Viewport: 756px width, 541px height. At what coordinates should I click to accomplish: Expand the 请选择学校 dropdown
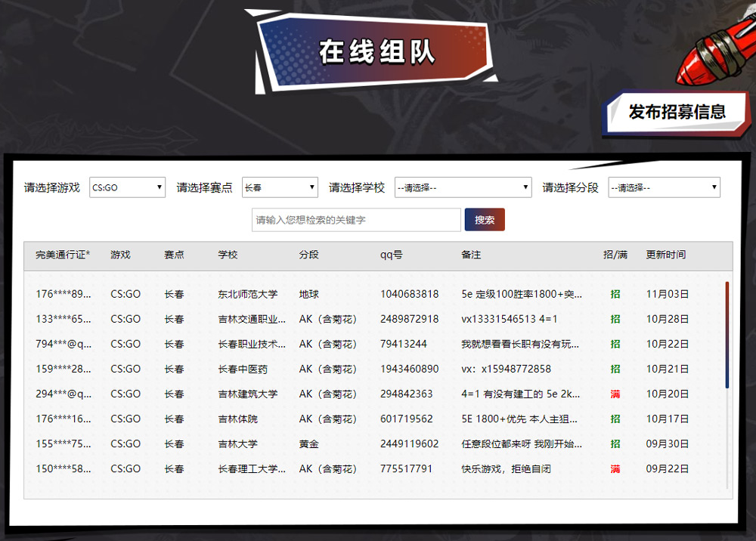(463, 187)
